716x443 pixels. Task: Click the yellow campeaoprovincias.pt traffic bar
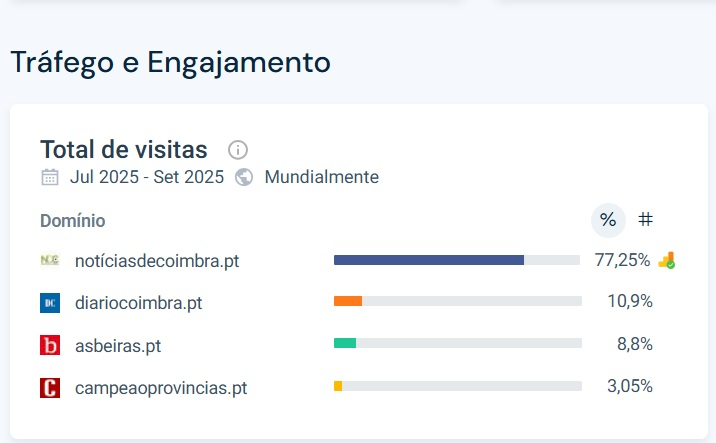[x=338, y=386]
